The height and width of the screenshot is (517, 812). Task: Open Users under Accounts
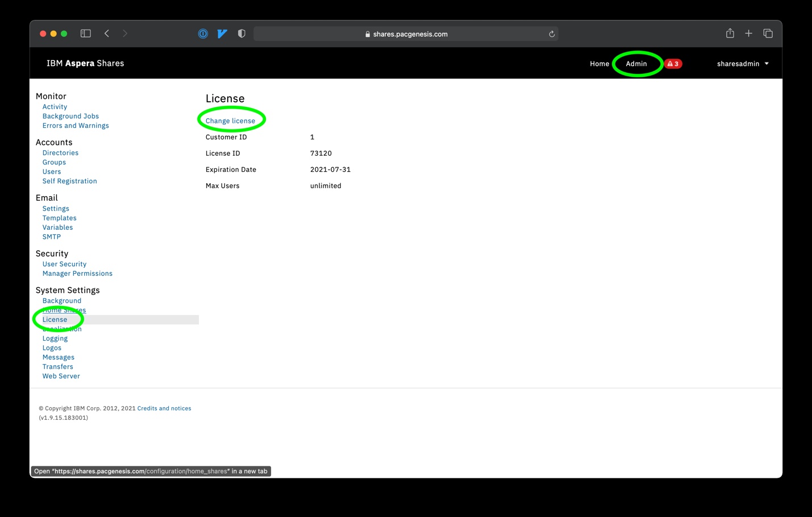pyautogui.click(x=52, y=172)
